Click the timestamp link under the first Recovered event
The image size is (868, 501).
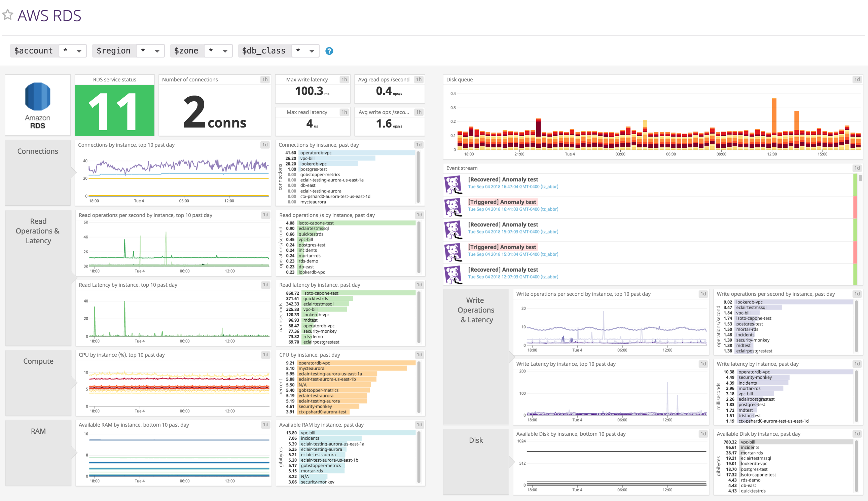(x=513, y=186)
